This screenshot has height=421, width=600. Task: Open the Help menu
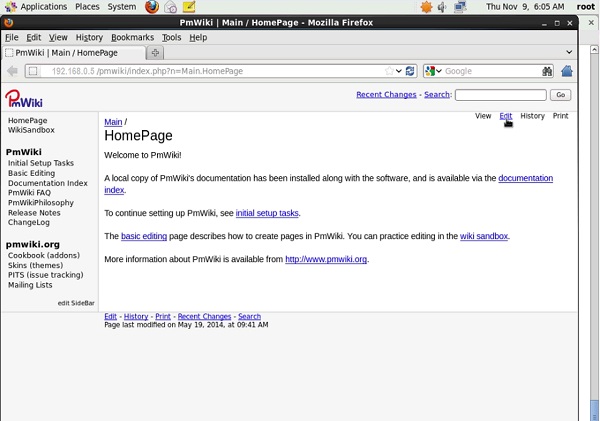[x=198, y=38]
